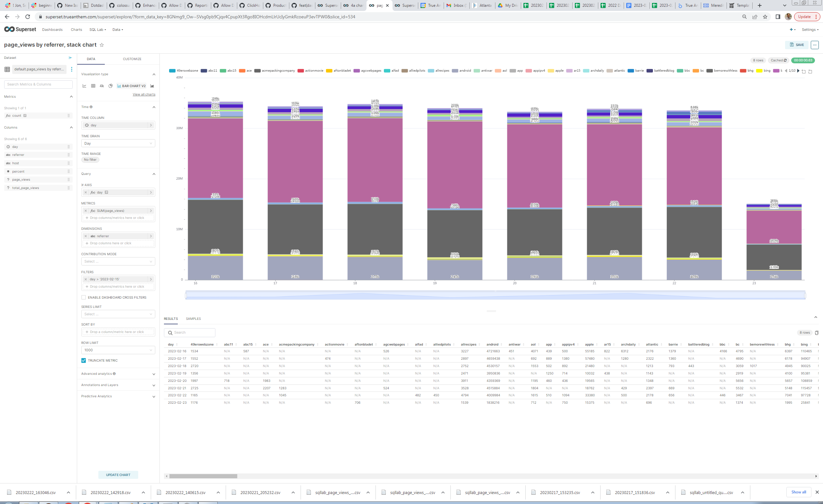Uncheck the Truncate Metric option

coord(84,360)
